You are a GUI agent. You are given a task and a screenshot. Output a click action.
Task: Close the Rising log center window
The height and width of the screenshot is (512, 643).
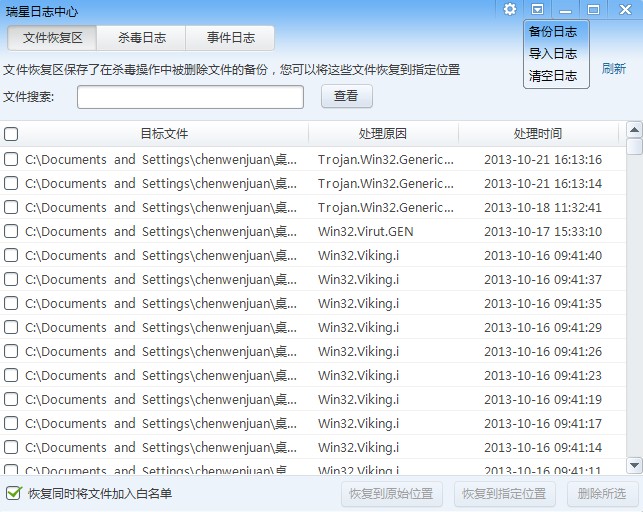coord(623,10)
